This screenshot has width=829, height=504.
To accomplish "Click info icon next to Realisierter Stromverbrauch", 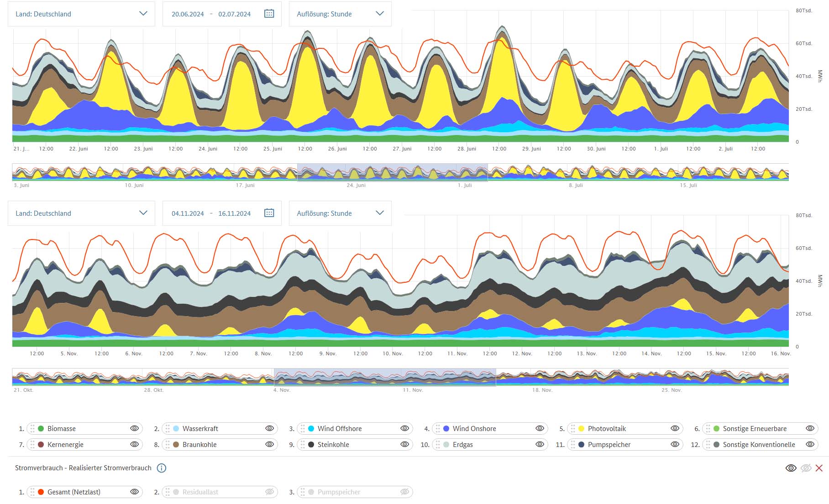I will (x=161, y=468).
